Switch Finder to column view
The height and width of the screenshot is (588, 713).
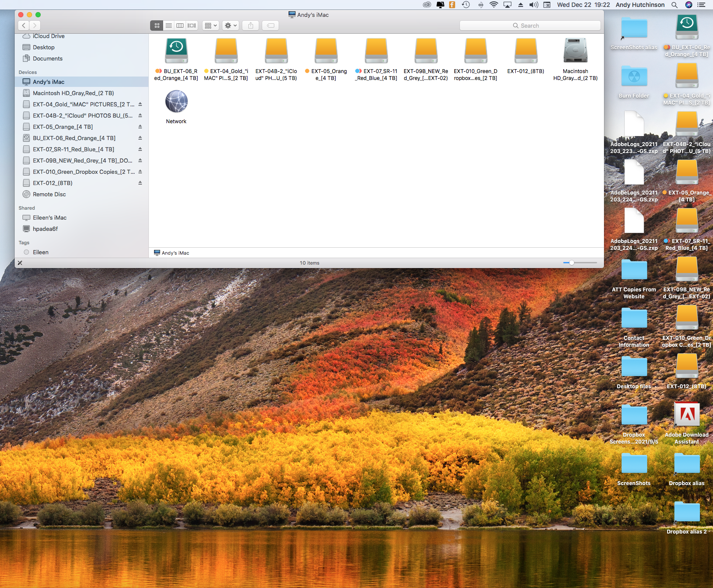[180, 26]
